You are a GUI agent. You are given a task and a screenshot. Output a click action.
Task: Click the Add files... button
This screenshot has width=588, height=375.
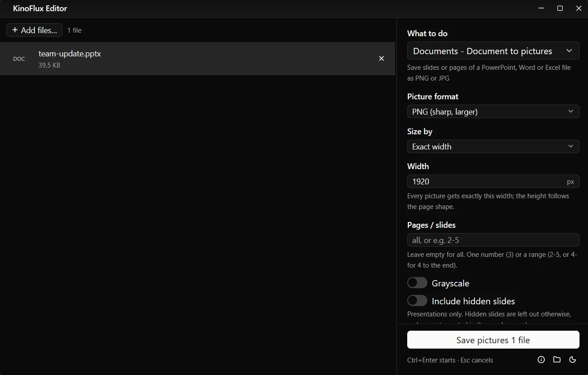point(34,30)
